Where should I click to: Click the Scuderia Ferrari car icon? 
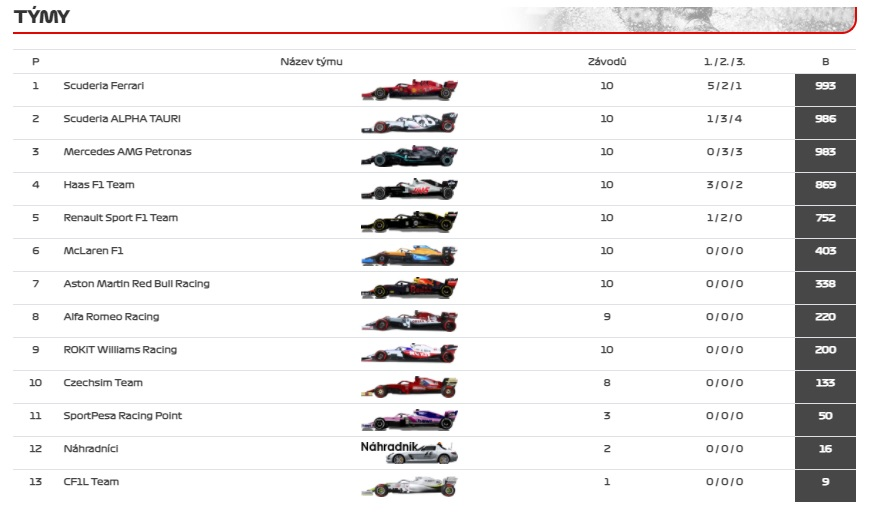coord(409,90)
